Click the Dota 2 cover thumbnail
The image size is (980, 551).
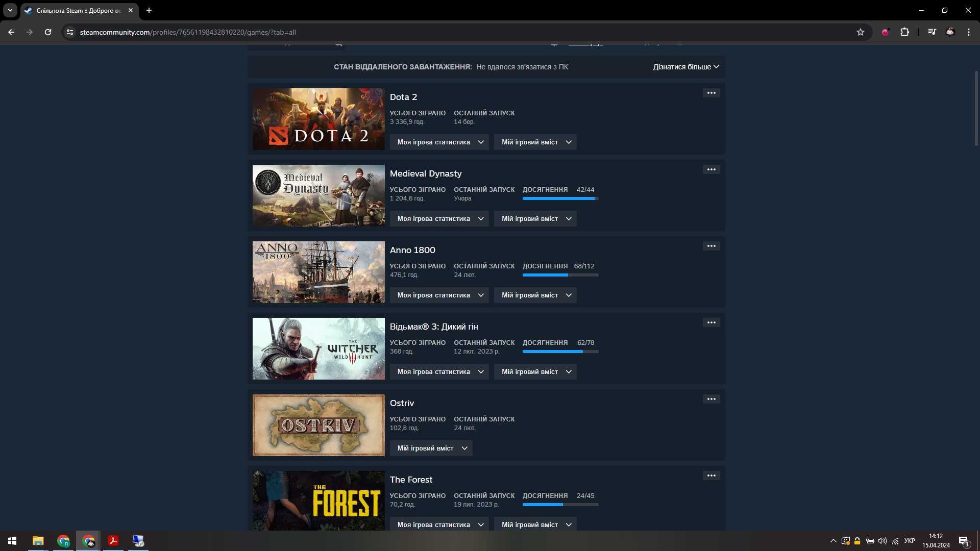(318, 119)
